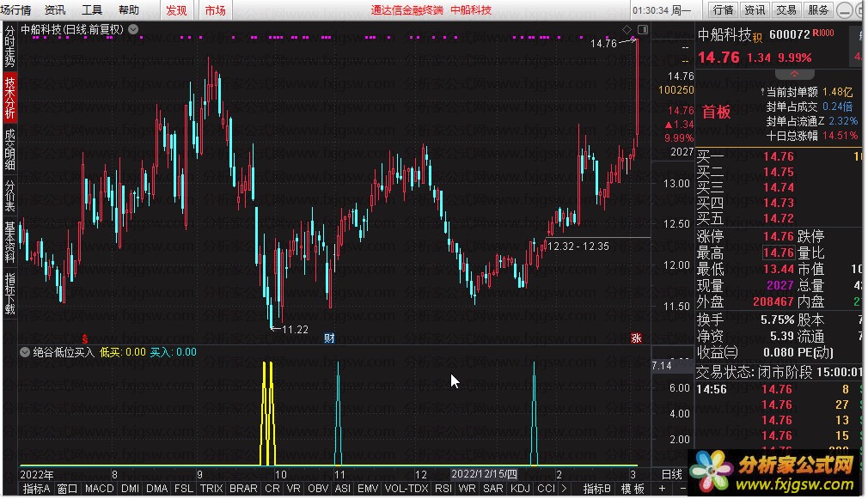
Task: Click the 12.32 - 12.35 gap label
Action: [578, 246]
